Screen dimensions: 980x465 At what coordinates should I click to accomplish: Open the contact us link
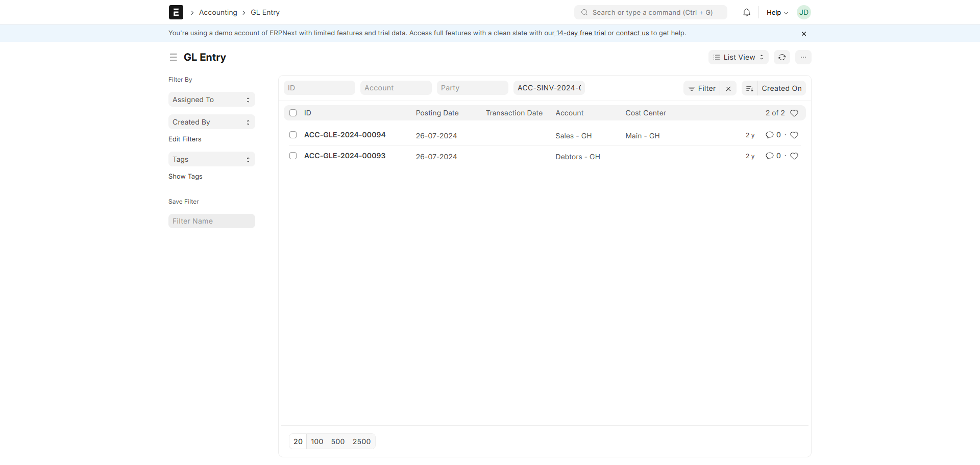tap(632, 33)
